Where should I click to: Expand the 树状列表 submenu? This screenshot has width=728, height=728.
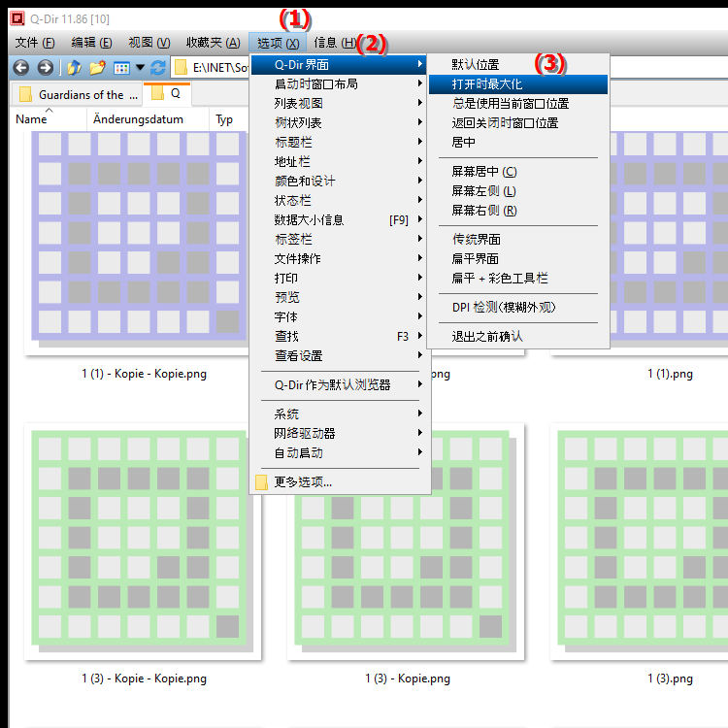pos(340,122)
